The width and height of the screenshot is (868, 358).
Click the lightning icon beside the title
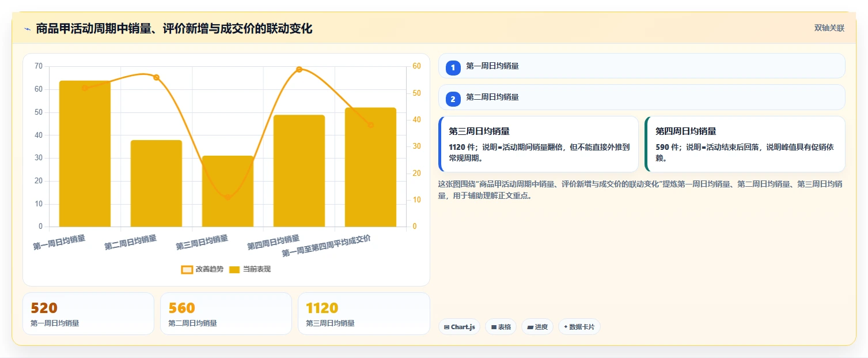click(27, 29)
